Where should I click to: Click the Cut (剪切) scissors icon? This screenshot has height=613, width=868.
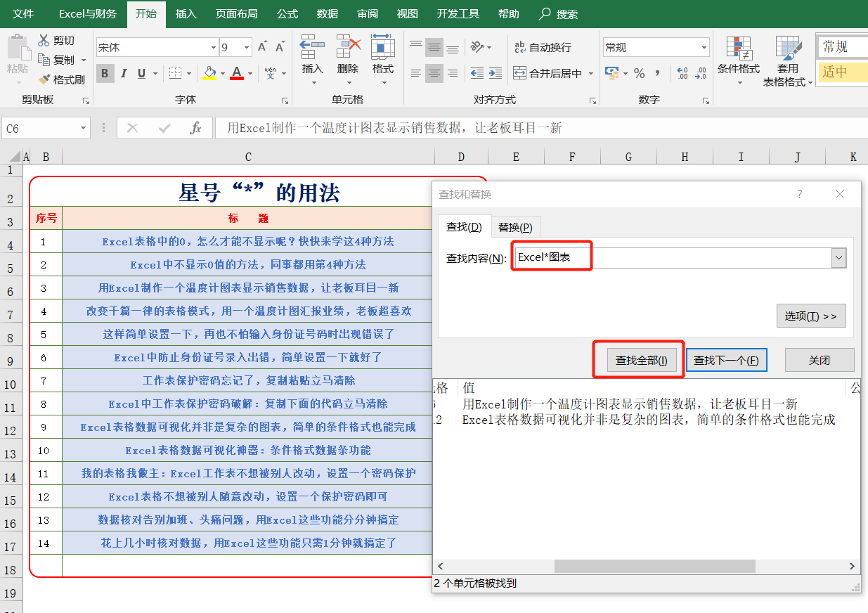click(44, 41)
